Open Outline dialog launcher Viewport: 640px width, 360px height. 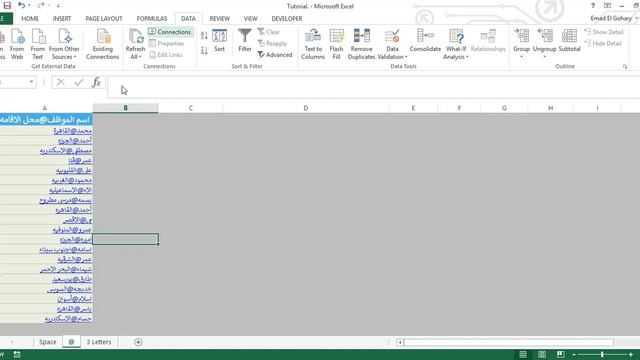tap(625, 67)
